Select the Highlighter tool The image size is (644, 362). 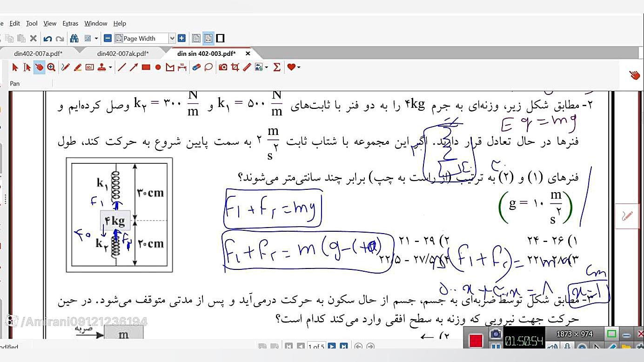pos(77,67)
